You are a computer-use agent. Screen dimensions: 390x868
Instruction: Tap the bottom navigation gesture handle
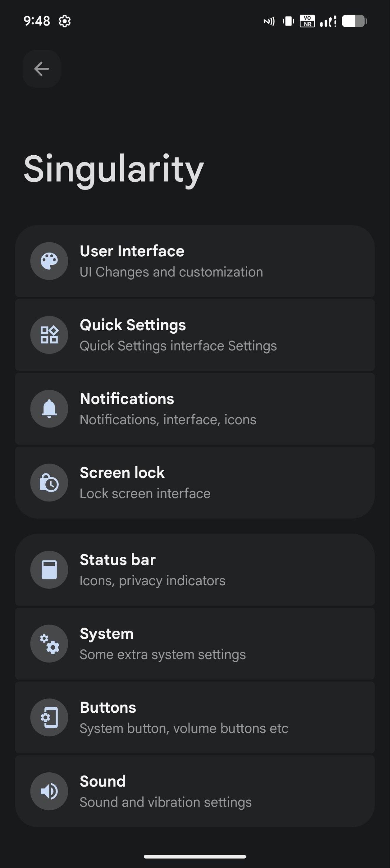[x=195, y=856]
